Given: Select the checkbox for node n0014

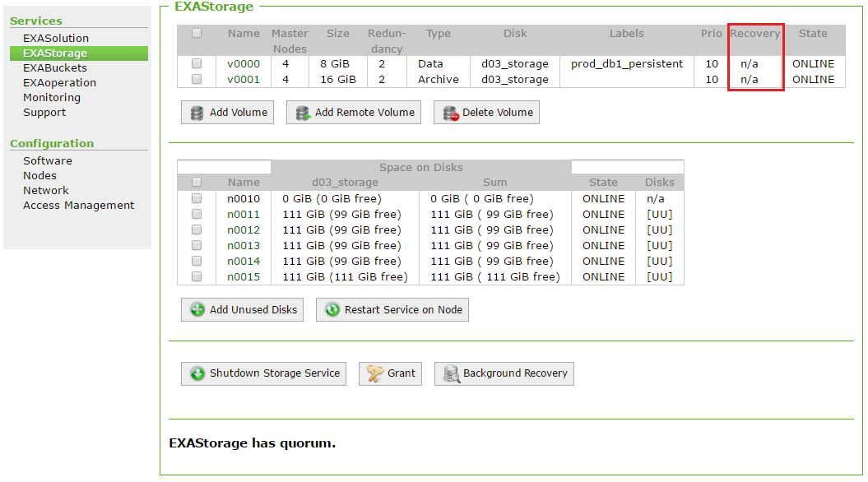Looking at the screenshot, I should tap(197, 261).
